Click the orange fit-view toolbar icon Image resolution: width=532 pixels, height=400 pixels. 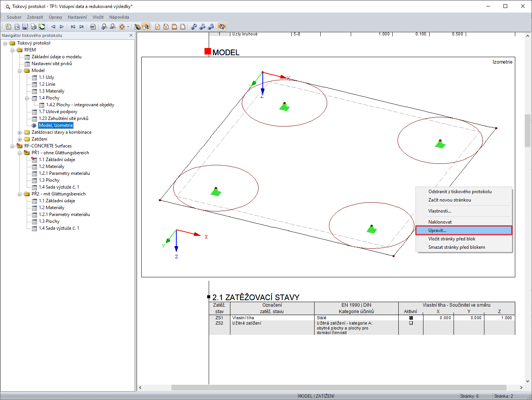coord(122,27)
